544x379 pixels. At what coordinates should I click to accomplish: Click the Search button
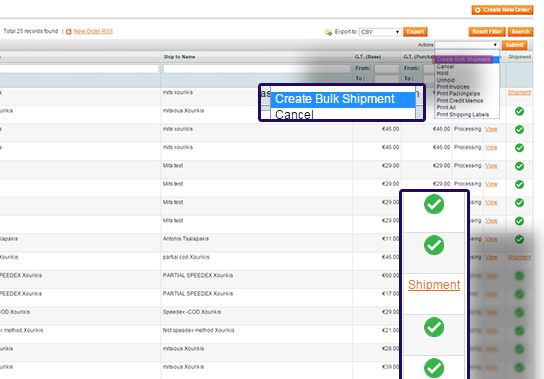click(520, 32)
